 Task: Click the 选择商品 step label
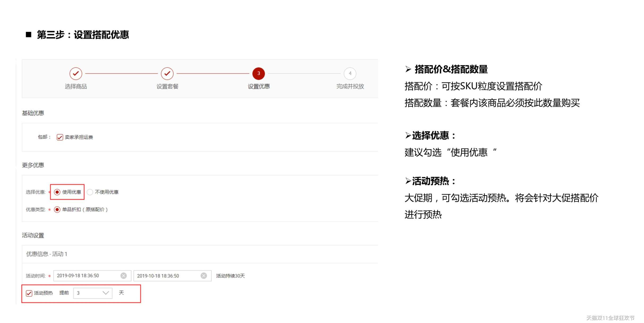coord(76,86)
